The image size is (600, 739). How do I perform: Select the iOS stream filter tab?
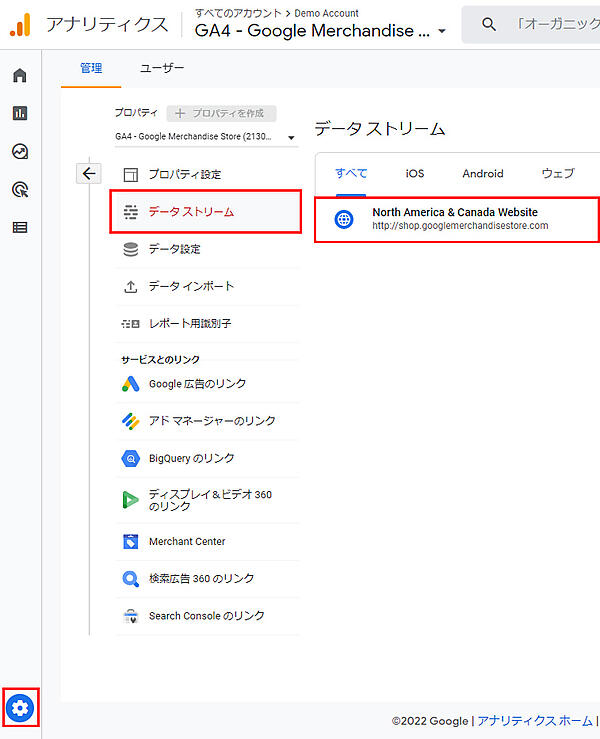click(x=414, y=173)
